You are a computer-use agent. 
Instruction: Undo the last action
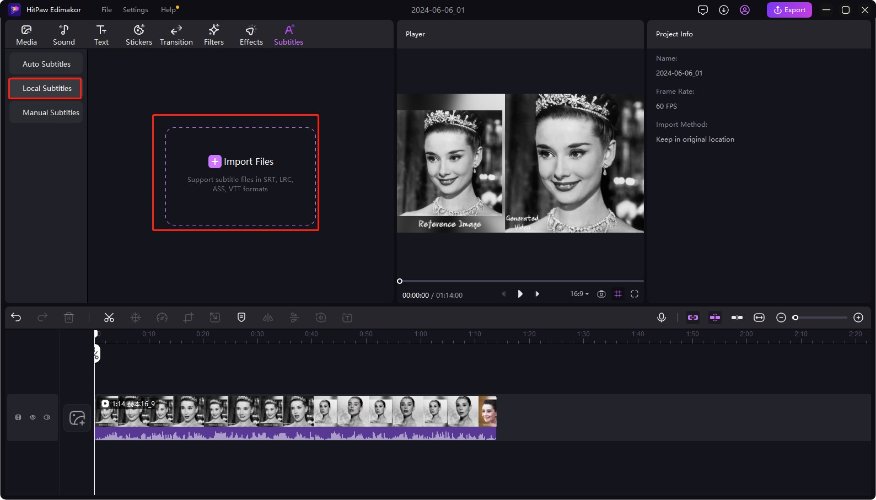tap(16, 317)
